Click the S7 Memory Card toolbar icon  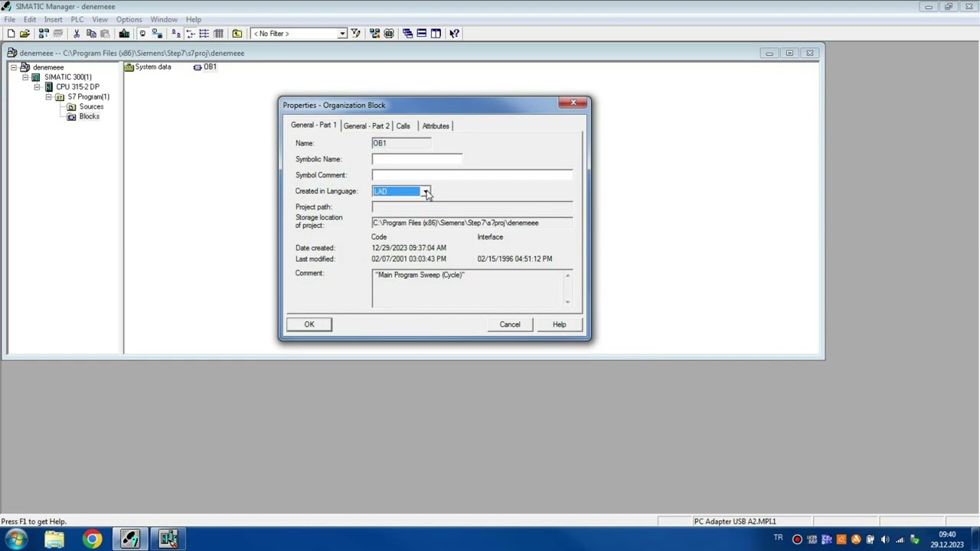[x=57, y=34]
